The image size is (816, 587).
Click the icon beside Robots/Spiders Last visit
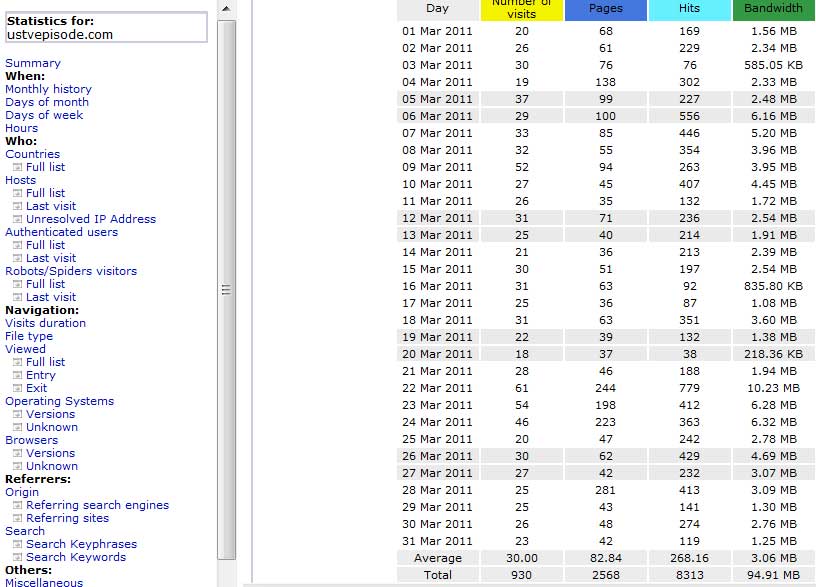(18, 297)
